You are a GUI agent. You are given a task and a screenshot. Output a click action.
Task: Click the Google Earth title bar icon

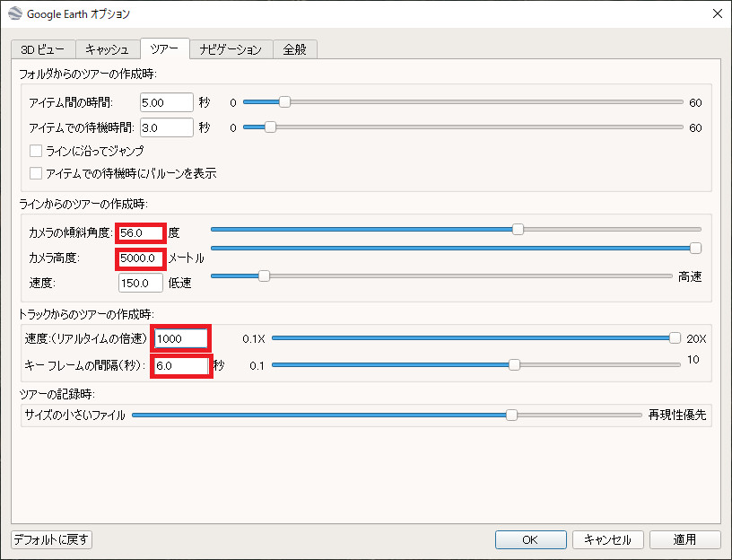point(15,13)
